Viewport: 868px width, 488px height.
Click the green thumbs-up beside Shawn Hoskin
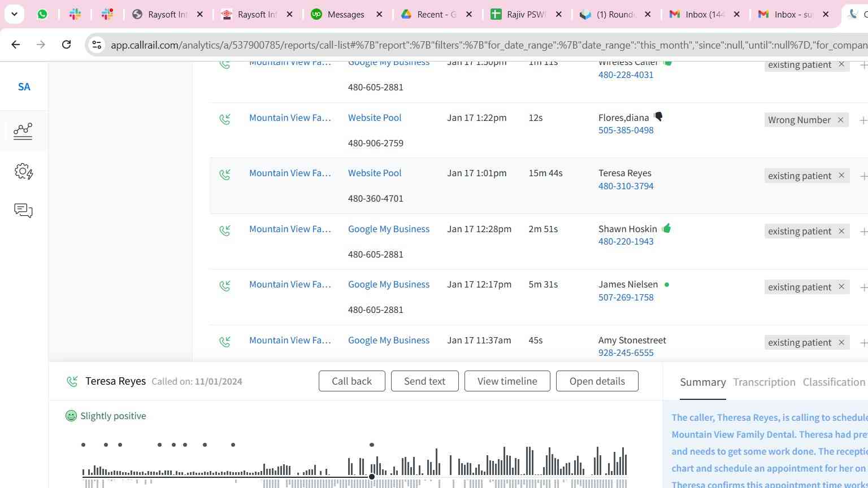click(667, 229)
